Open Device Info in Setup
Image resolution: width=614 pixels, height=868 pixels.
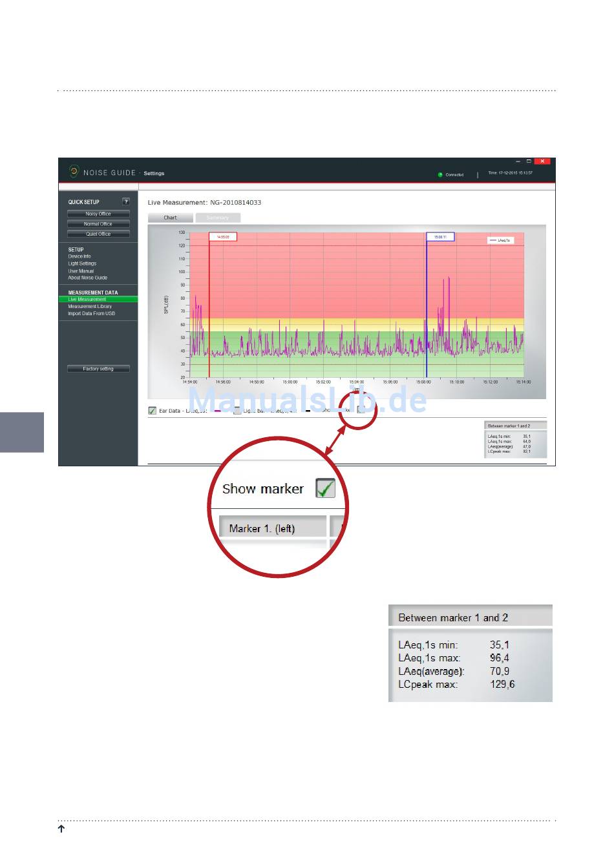[x=79, y=256]
